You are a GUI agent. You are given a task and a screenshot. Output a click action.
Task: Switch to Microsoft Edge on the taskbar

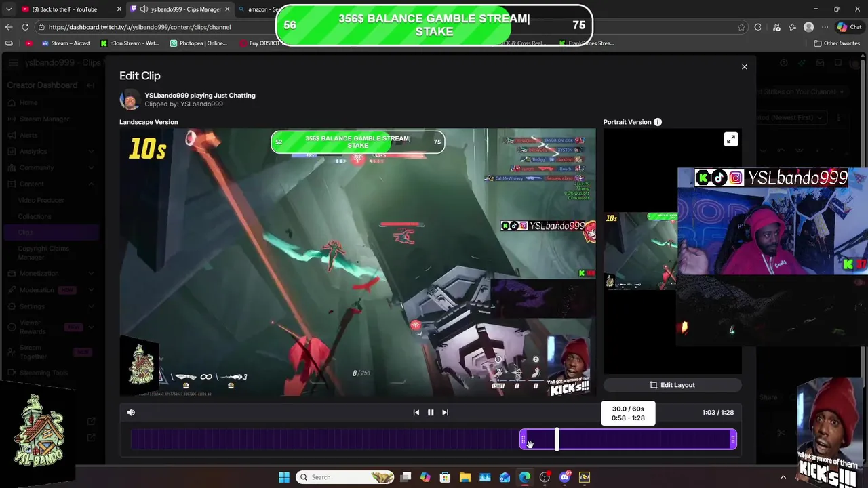(x=525, y=477)
